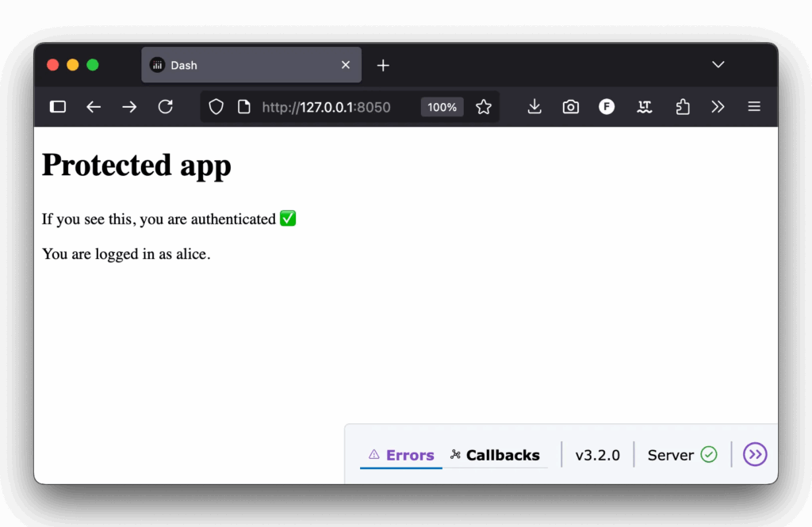Go back with the left arrow

tap(94, 107)
